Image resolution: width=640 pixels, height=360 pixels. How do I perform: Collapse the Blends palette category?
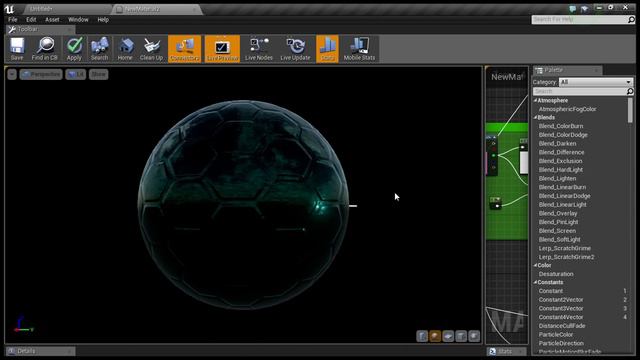coord(536,117)
